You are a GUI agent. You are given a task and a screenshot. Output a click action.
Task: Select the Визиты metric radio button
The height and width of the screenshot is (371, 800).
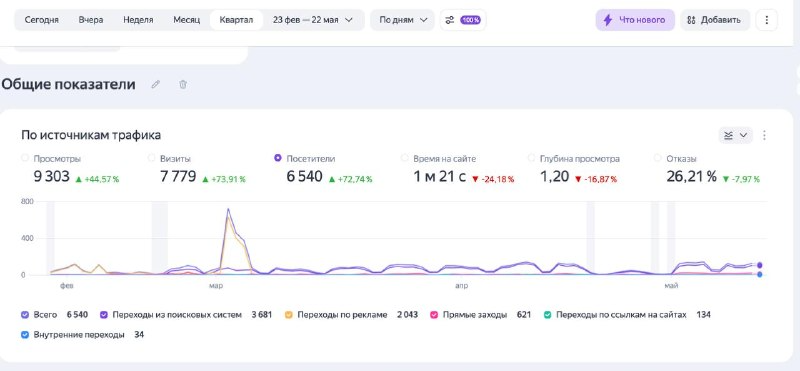(x=151, y=158)
